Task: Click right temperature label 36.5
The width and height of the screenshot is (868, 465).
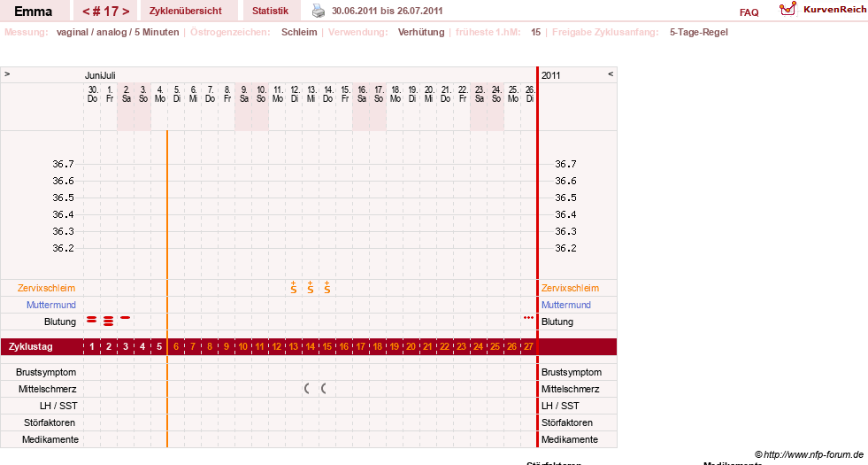Action: [565, 198]
